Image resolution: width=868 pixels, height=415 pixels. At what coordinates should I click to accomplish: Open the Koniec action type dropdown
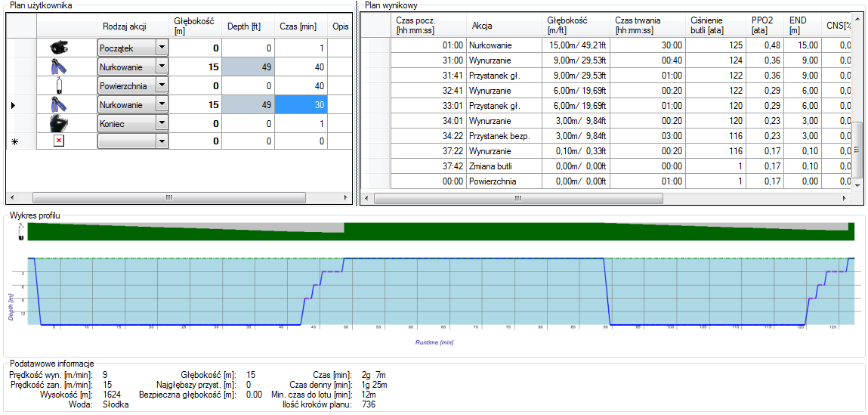[x=162, y=123]
